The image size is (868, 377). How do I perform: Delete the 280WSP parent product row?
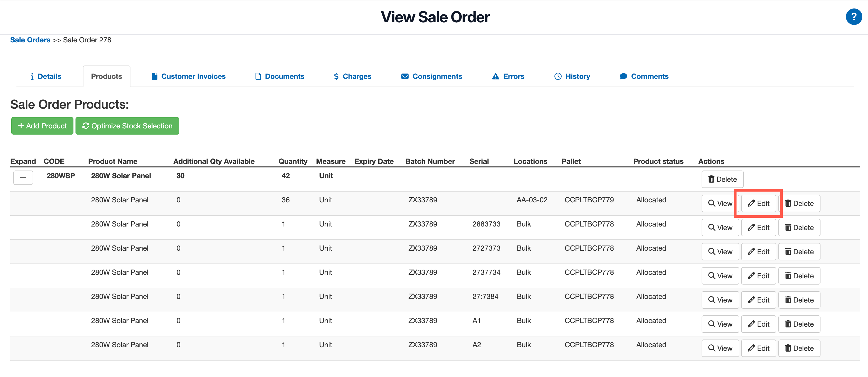tap(722, 179)
